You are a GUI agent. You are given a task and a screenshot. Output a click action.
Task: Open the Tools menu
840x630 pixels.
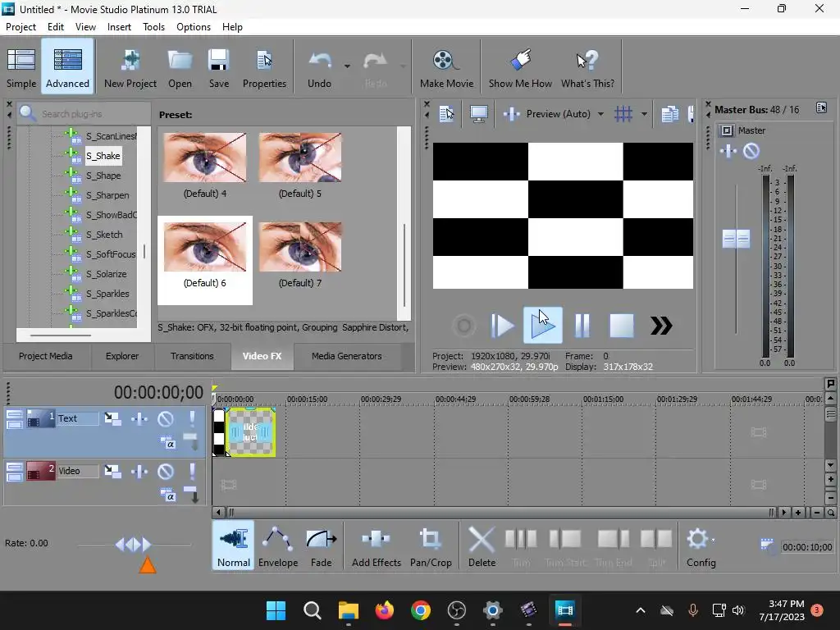pos(153,27)
